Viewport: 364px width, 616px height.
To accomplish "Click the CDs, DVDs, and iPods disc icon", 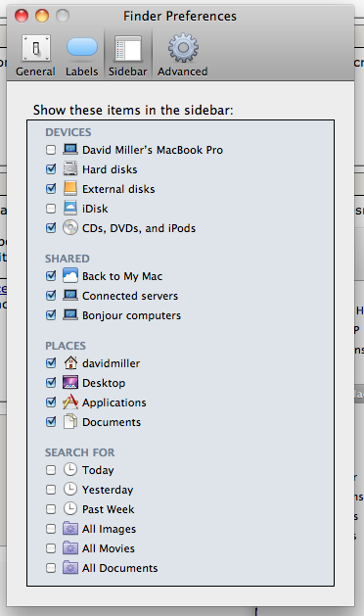I will coord(70,228).
